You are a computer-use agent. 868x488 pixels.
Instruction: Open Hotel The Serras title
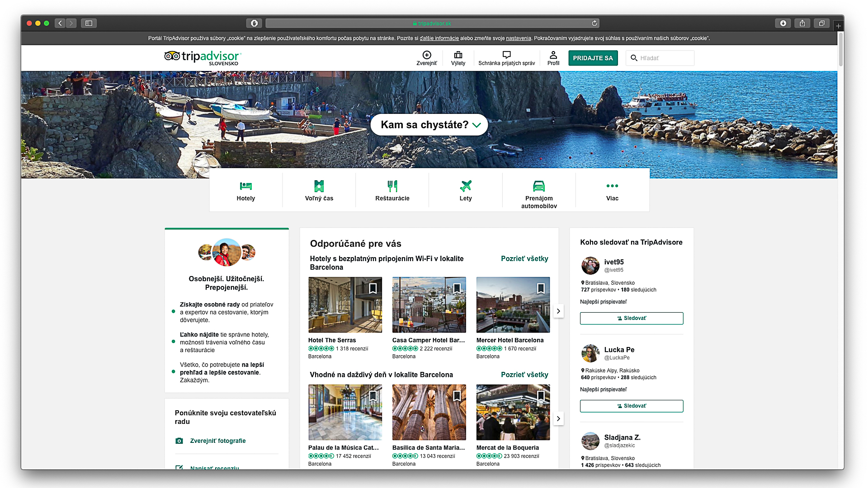point(332,340)
